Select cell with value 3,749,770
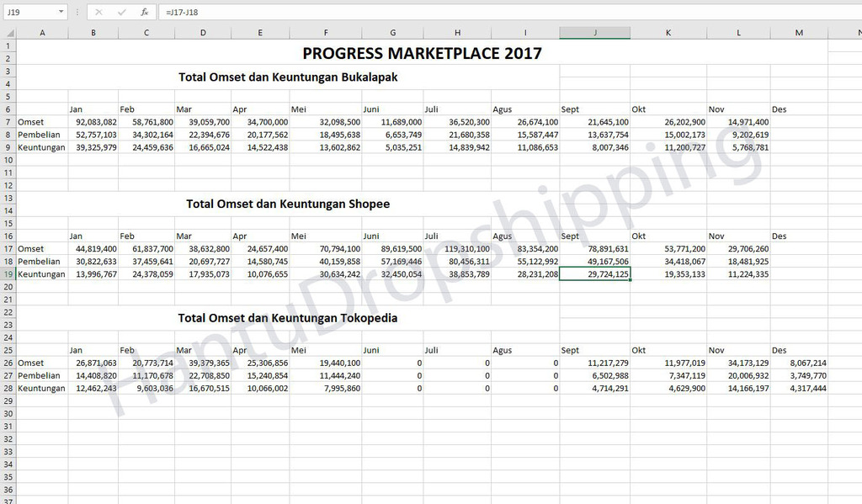The image size is (862, 504). (799, 375)
